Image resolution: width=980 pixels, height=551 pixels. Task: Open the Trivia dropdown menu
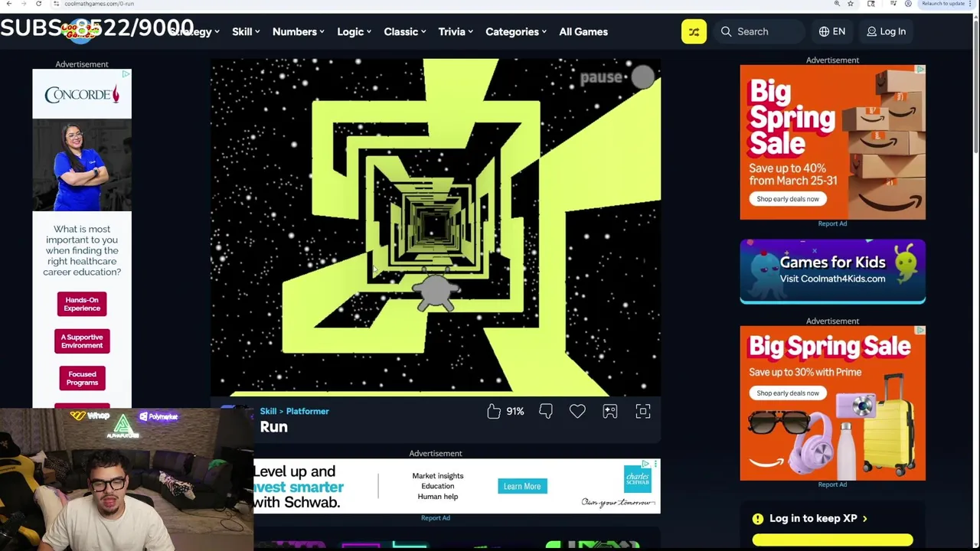click(x=456, y=31)
